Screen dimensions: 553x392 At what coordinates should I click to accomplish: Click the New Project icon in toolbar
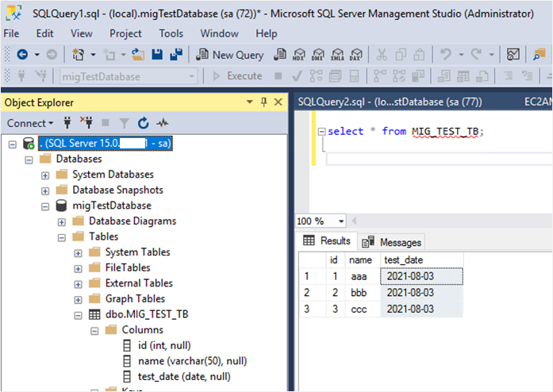79,55
